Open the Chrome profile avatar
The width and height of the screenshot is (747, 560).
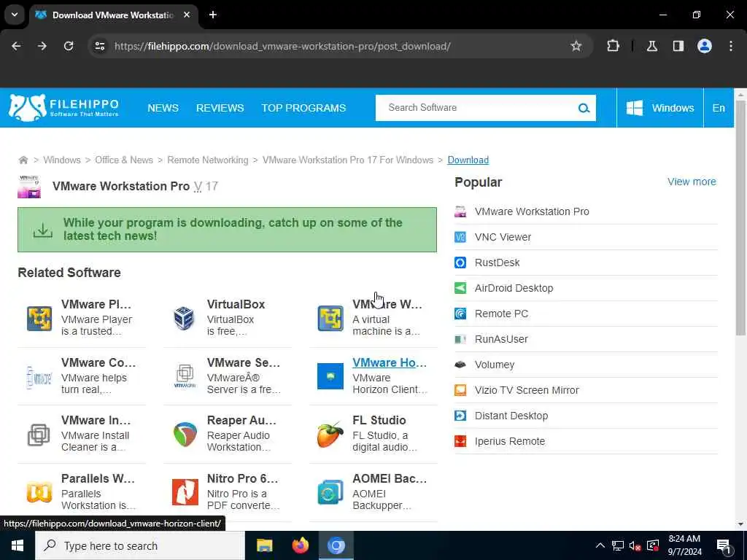[705, 46]
